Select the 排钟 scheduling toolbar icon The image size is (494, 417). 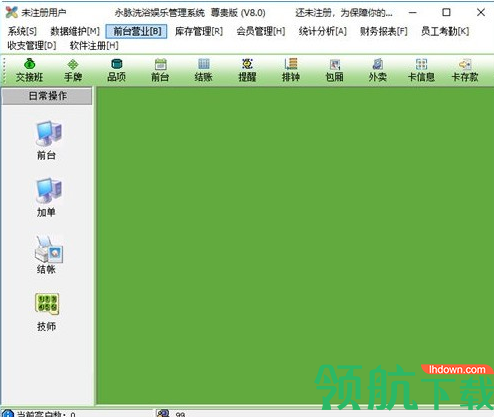coord(291,70)
